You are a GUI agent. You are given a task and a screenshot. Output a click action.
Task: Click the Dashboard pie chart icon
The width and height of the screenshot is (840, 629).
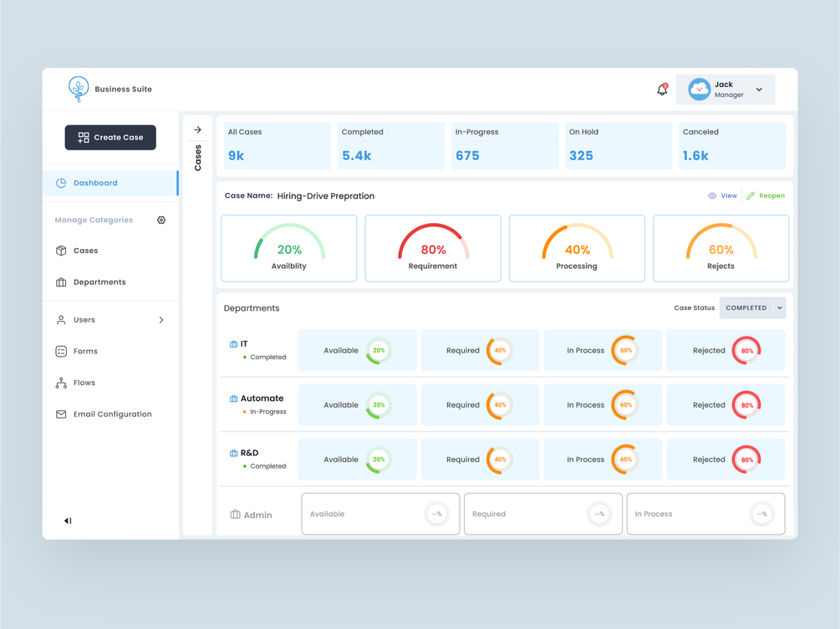tap(61, 183)
